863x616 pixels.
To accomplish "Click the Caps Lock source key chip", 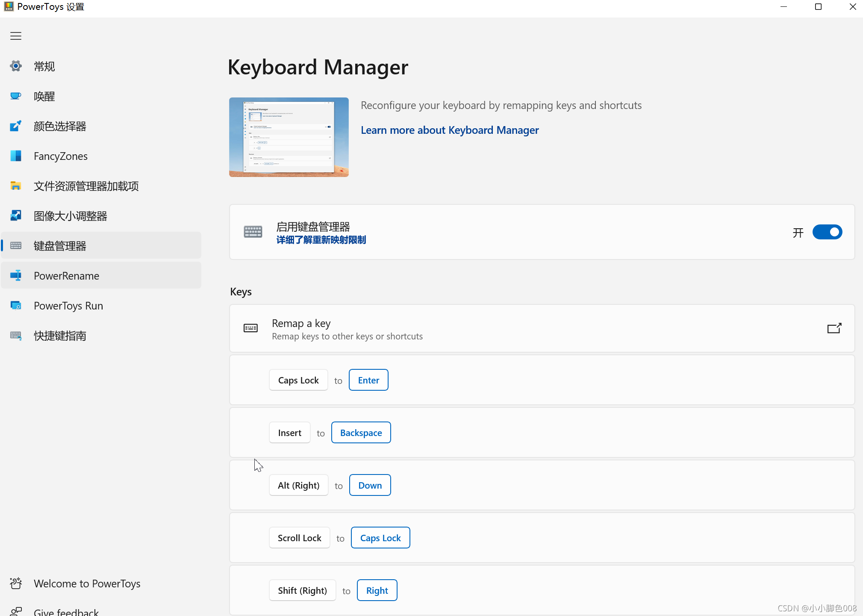I will pyautogui.click(x=298, y=380).
